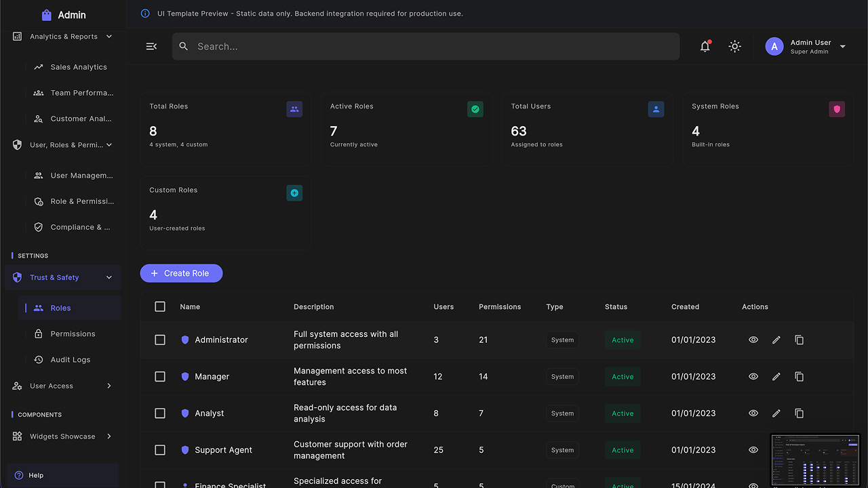This screenshot has width=868, height=488.
Task: Click the Admin User avatar circle
Action: pyautogui.click(x=774, y=46)
